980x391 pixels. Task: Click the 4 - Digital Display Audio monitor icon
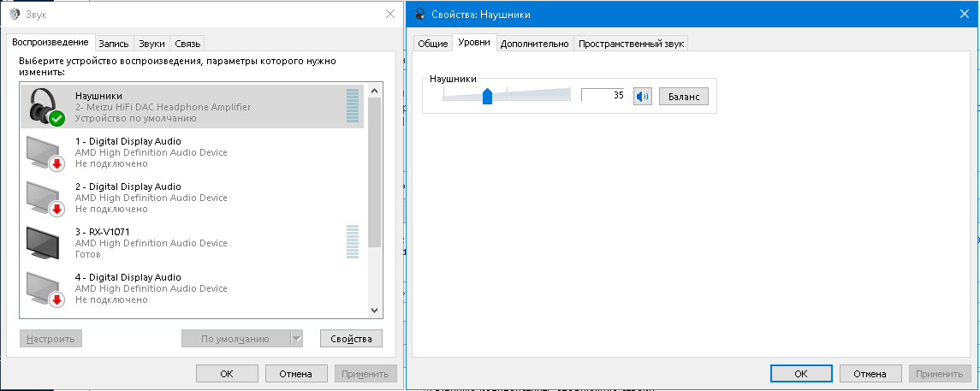point(45,287)
